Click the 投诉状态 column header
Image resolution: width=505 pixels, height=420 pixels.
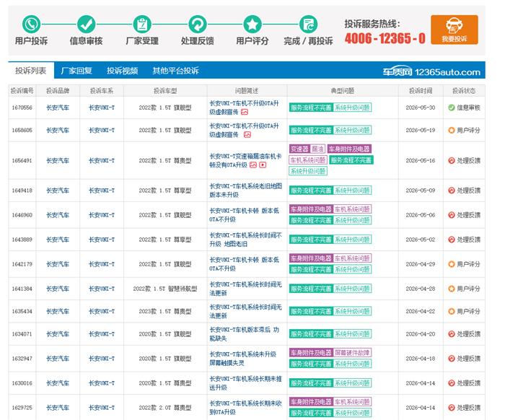click(x=464, y=91)
